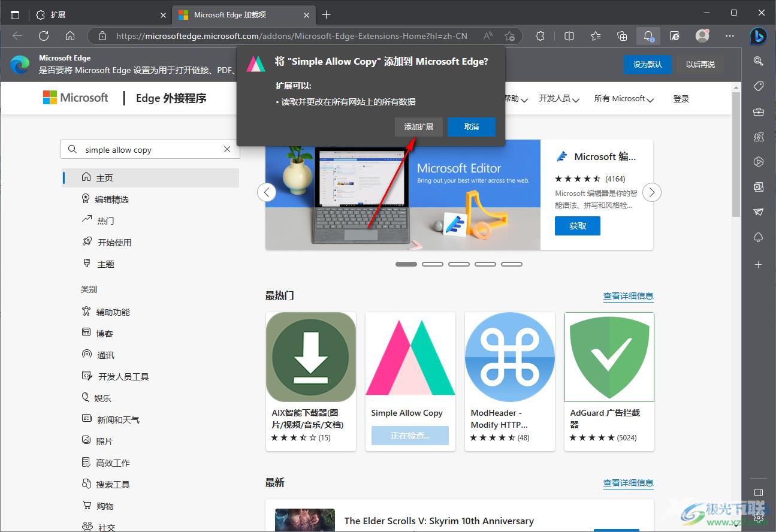Expand the 开发人员 dropdown menu

(x=559, y=99)
